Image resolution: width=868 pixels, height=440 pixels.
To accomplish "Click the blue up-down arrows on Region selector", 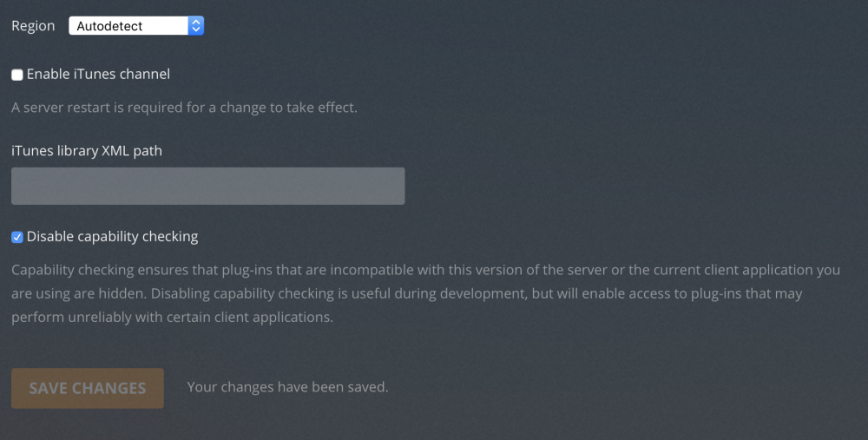I will 195,25.
